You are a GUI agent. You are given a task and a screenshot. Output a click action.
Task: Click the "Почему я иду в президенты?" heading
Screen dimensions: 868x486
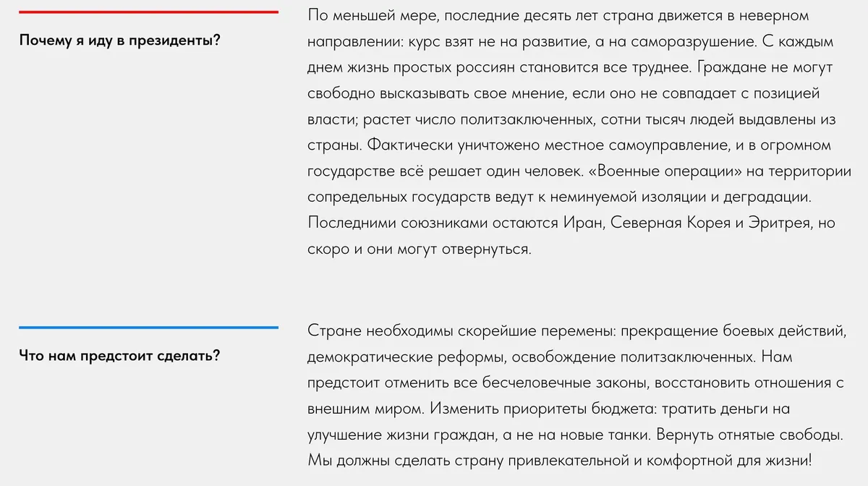point(119,40)
